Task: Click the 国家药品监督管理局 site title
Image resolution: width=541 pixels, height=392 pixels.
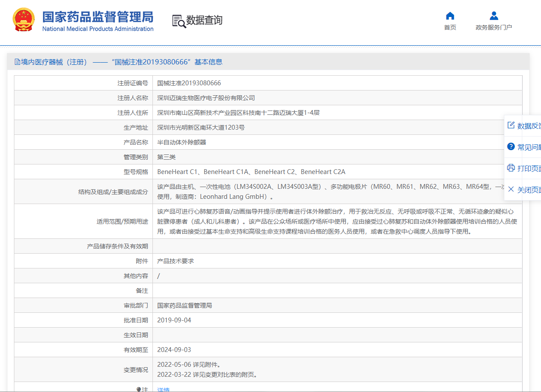Action: 98,17
